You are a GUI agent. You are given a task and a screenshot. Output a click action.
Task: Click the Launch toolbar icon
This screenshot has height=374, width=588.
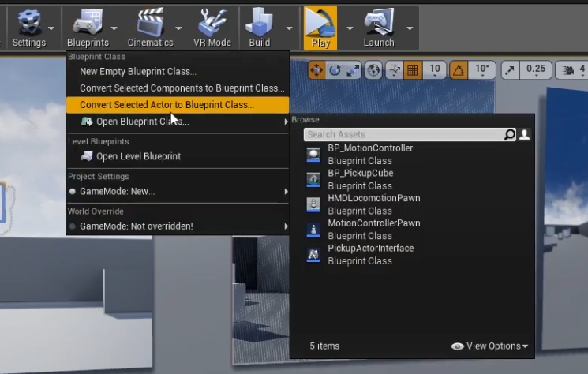[x=379, y=22]
